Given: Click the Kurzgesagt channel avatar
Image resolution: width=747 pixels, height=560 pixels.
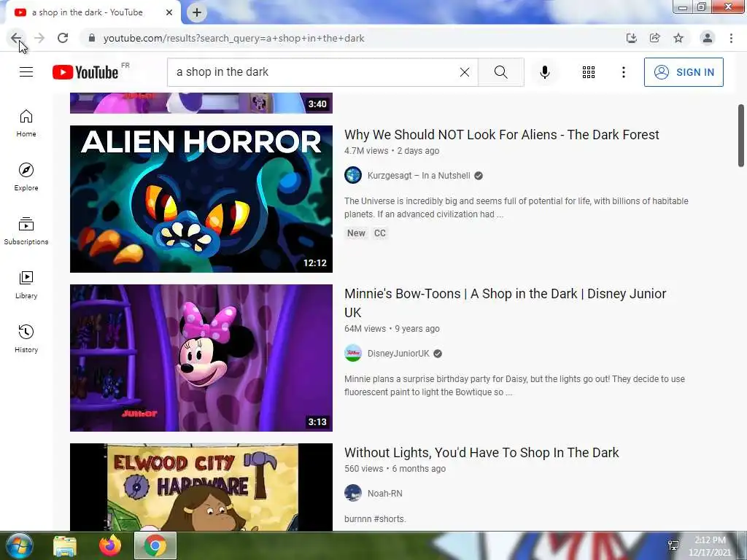Looking at the screenshot, I should 353,175.
